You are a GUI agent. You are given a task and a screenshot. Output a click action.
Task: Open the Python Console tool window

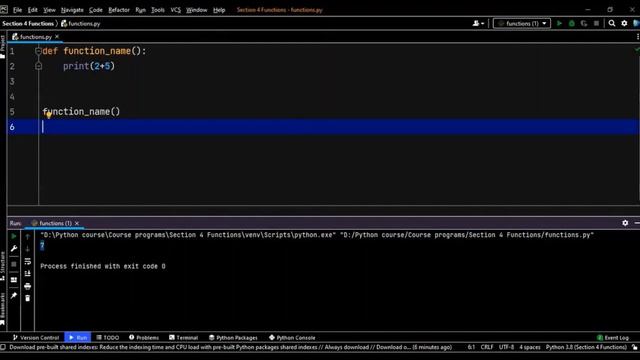[292, 338]
